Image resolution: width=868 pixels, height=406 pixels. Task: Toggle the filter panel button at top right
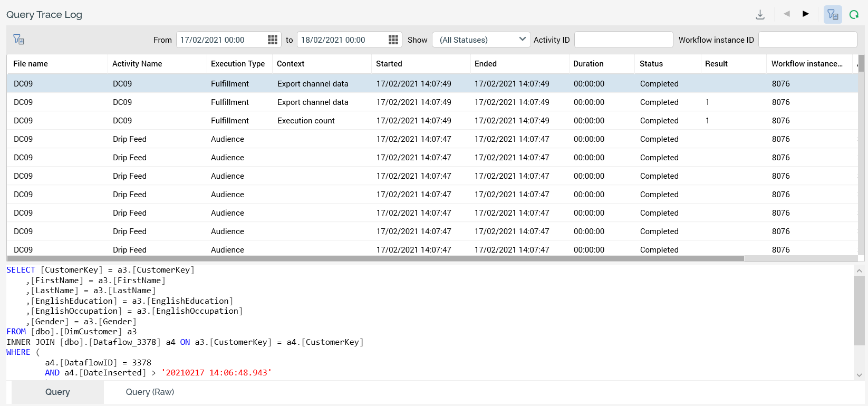click(x=833, y=15)
